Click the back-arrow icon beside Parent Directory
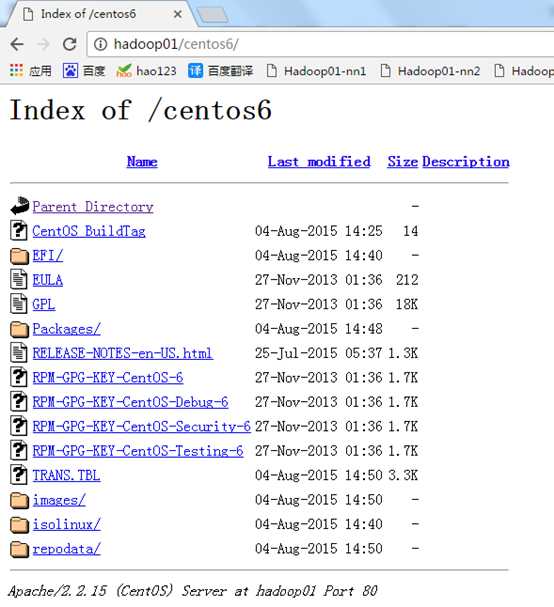 19,206
